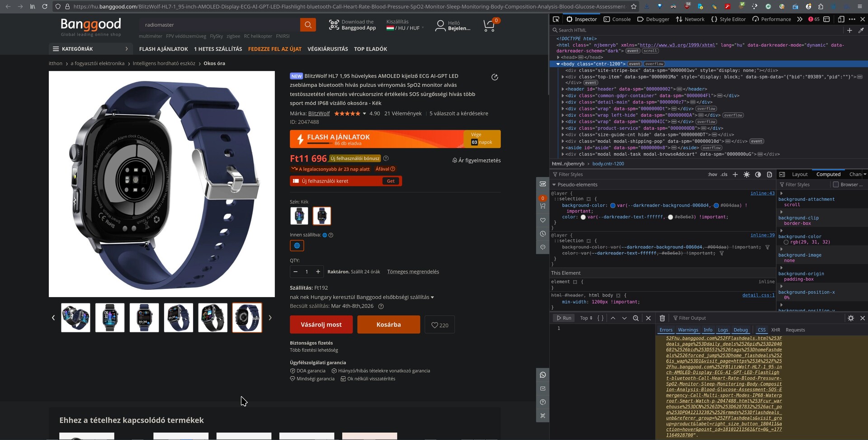Image resolution: width=868 pixels, height=440 pixels.
Task: Clear the console output with trash
Action: coord(662,318)
